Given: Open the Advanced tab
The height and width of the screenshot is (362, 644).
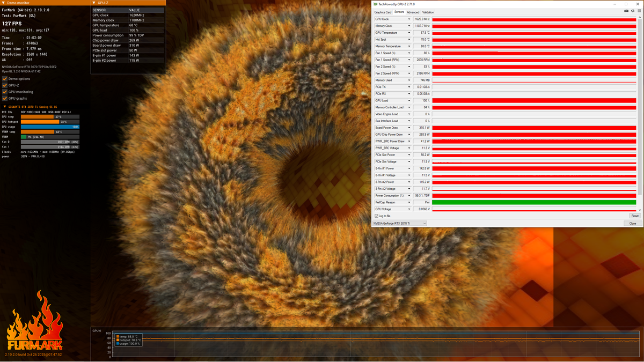Looking at the screenshot, I should (413, 12).
